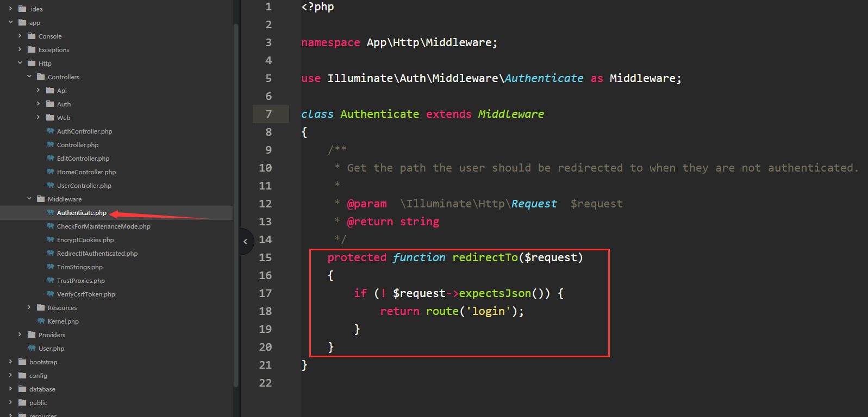Click 'expectsJson' in the if statement

[495, 293]
